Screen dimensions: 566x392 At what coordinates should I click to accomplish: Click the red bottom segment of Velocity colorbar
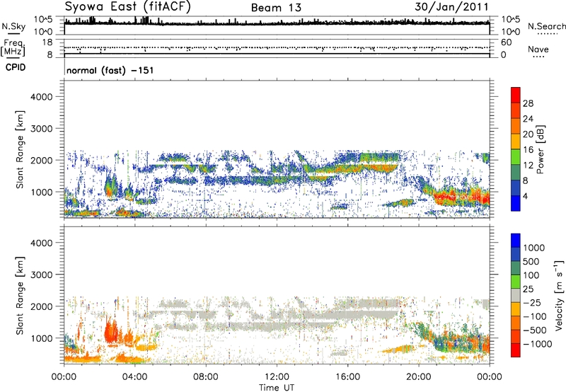[x=516, y=350]
